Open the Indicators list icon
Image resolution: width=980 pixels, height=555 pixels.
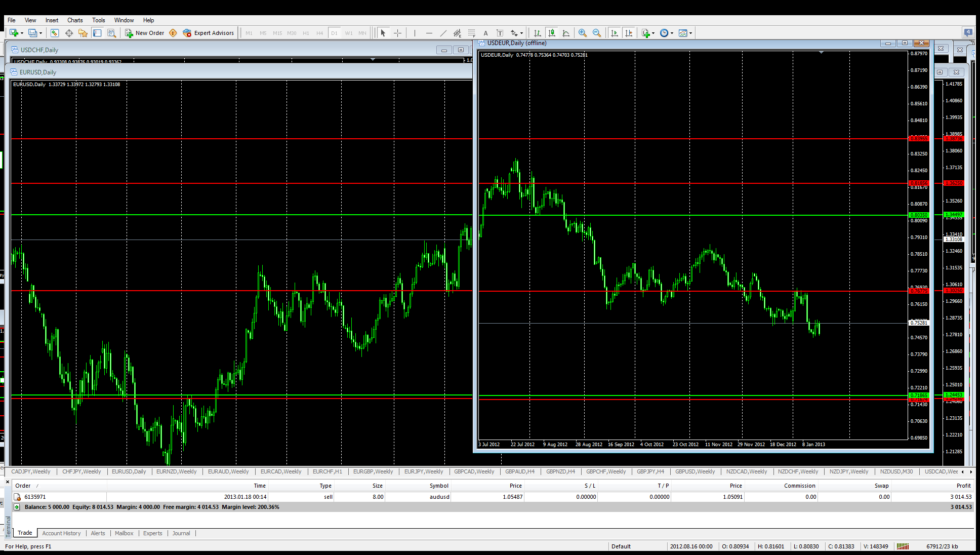[x=646, y=33]
